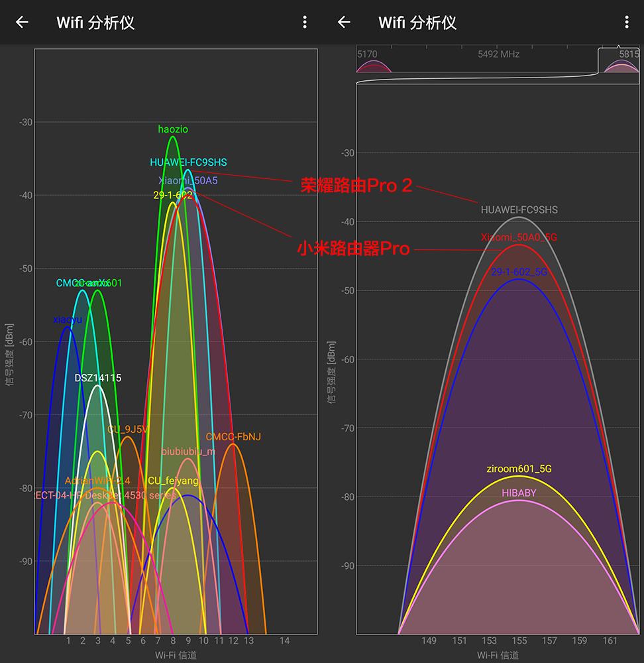This screenshot has height=663, width=644.
Task: Open the overflow menu on the right panel
Action: 627,22
